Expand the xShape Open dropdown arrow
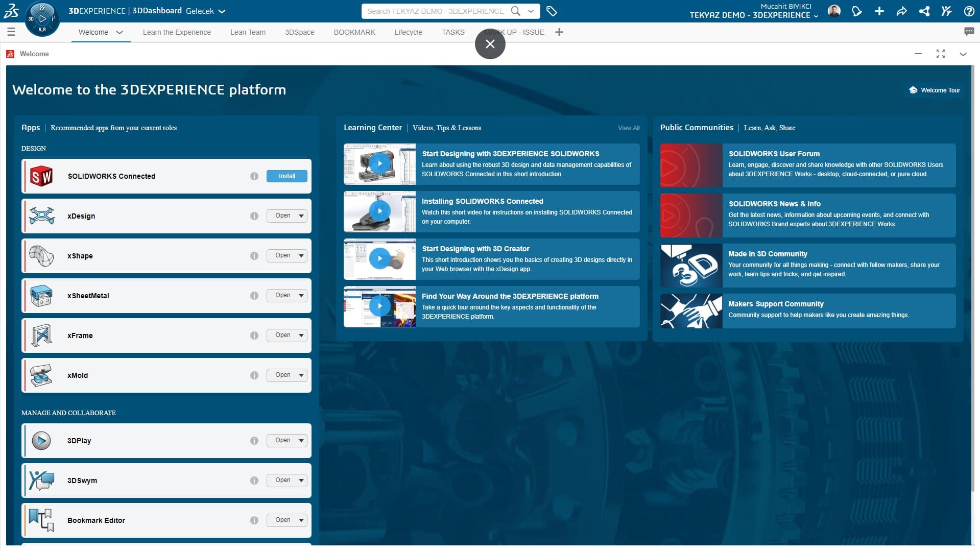The height and width of the screenshot is (551, 980). 301,256
